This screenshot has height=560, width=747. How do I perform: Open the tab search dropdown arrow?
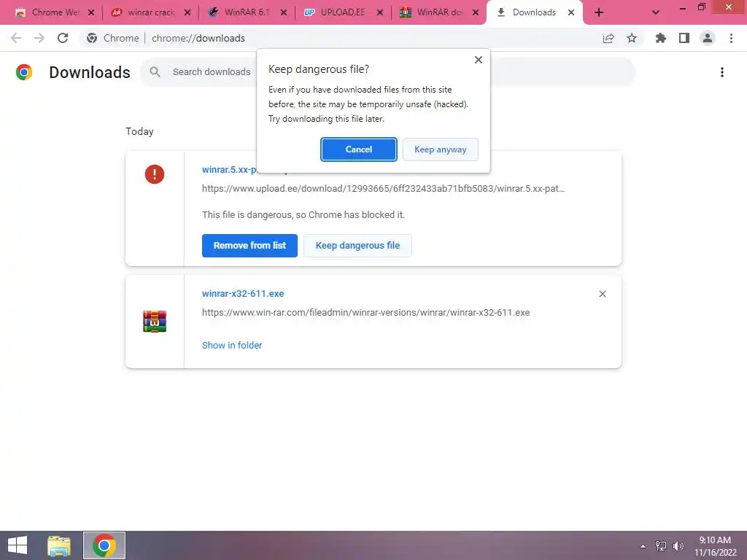[656, 13]
